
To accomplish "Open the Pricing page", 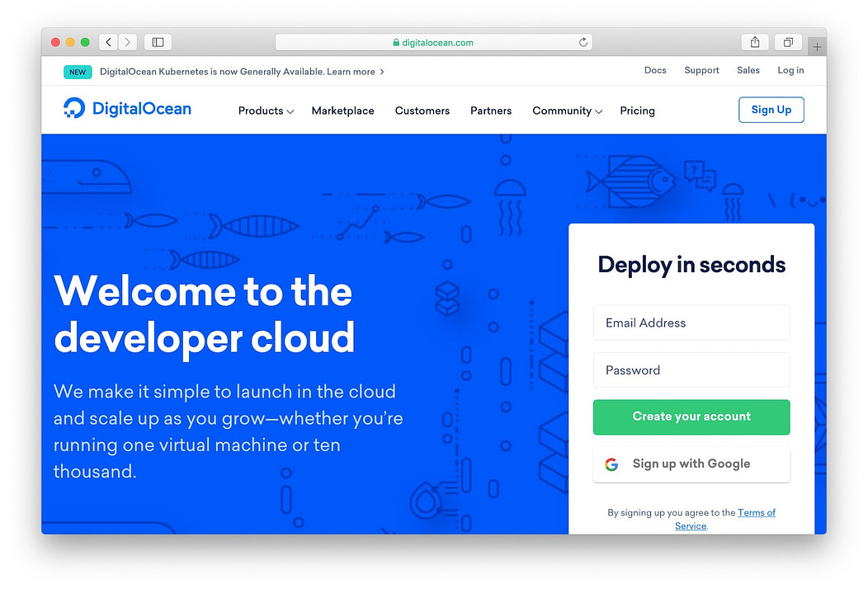I will point(637,111).
